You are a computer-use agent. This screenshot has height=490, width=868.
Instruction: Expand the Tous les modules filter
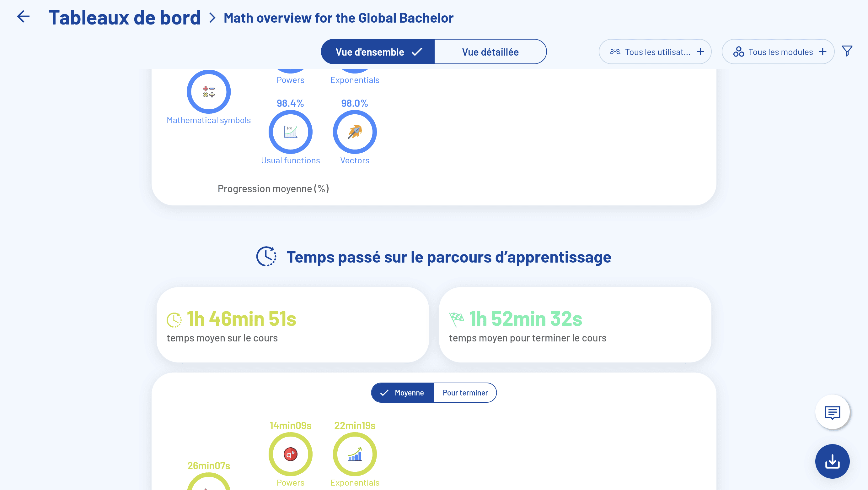point(777,52)
